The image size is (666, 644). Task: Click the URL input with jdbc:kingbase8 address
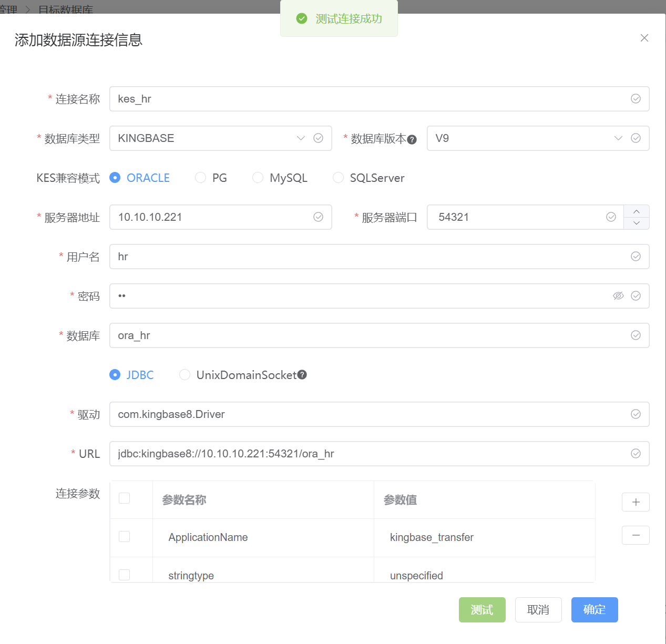coord(379,454)
